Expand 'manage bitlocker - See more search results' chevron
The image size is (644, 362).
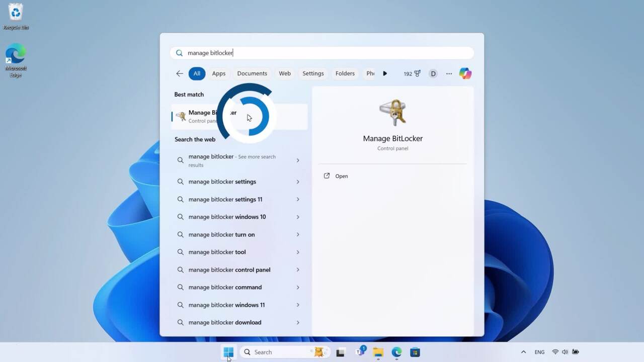298,160
